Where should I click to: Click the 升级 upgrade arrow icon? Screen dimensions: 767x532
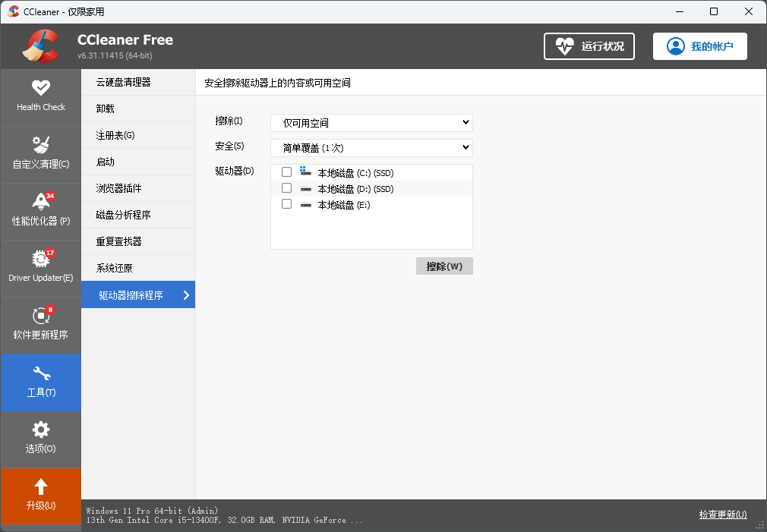point(40,486)
